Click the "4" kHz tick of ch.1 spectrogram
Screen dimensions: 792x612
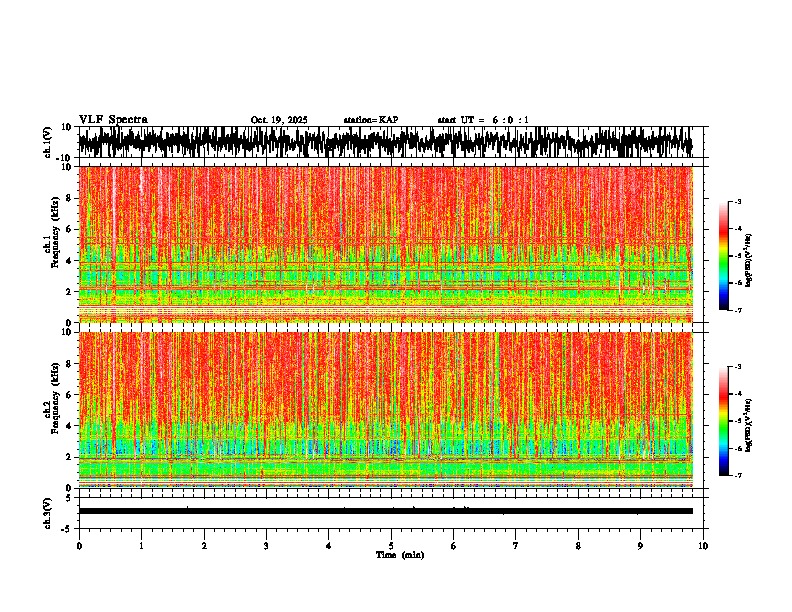(x=69, y=261)
